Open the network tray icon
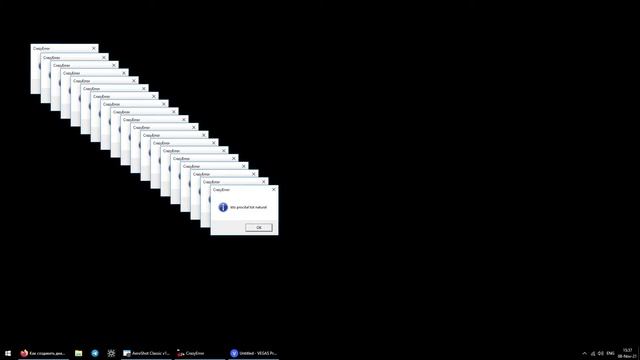Image resolution: width=640 pixels, height=360 pixels. tap(593, 353)
